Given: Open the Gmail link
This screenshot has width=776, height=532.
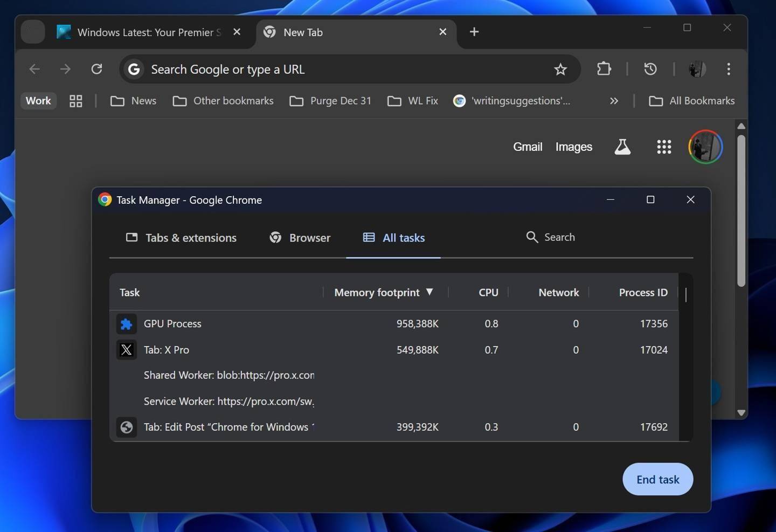Looking at the screenshot, I should [528, 147].
